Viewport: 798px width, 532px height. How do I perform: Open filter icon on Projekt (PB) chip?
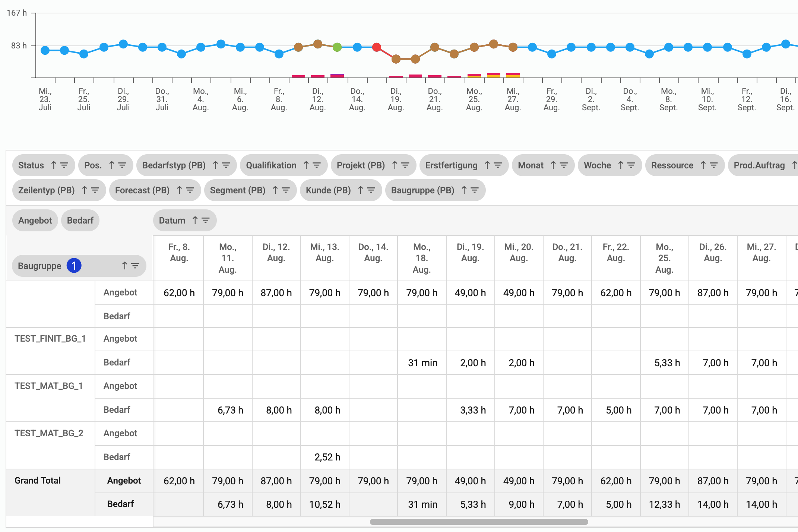tap(405, 165)
